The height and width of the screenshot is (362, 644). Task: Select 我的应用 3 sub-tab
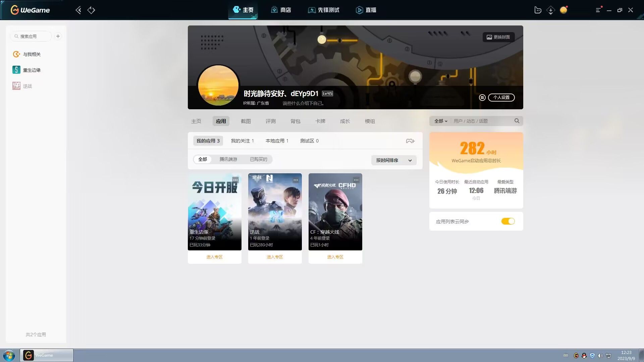[208, 141]
